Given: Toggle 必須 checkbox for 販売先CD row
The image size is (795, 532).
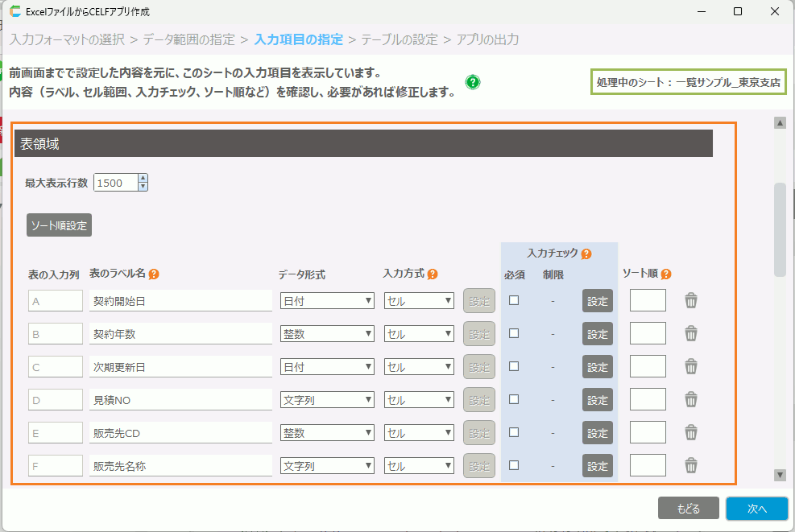Looking at the screenshot, I should pyautogui.click(x=514, y=432).
